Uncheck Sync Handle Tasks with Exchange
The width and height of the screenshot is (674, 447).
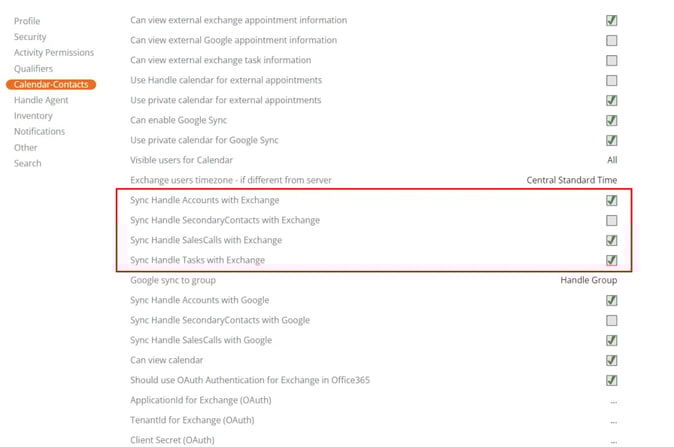pos(611,260)
